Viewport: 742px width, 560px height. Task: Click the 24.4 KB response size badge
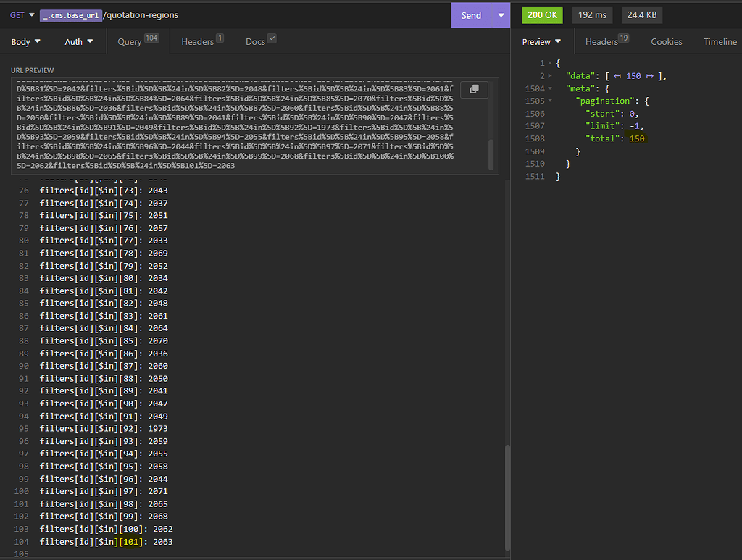(x=641, y=15)
